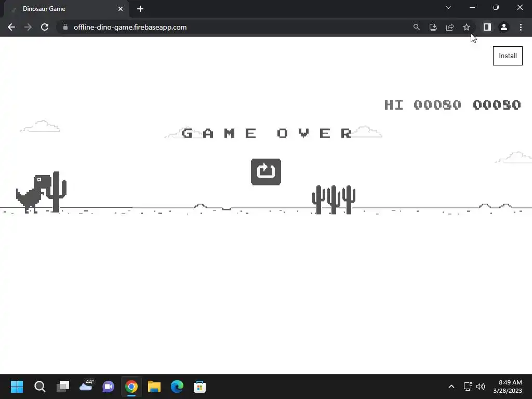Click the triple cactus obstacle
The width and height of the screenshot is (532, 399).
point(334,199)
